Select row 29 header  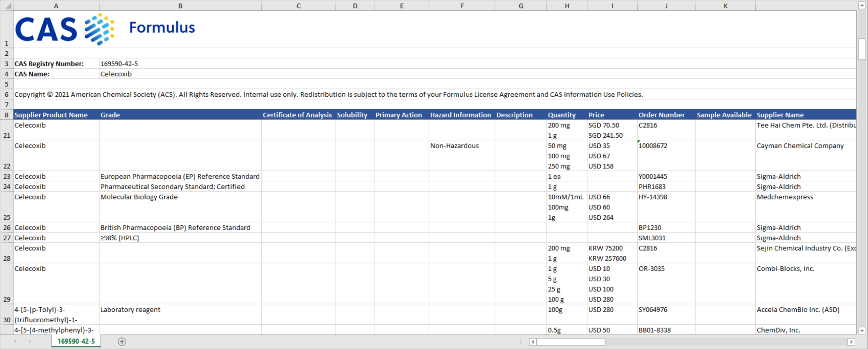[x=7, y=284]
